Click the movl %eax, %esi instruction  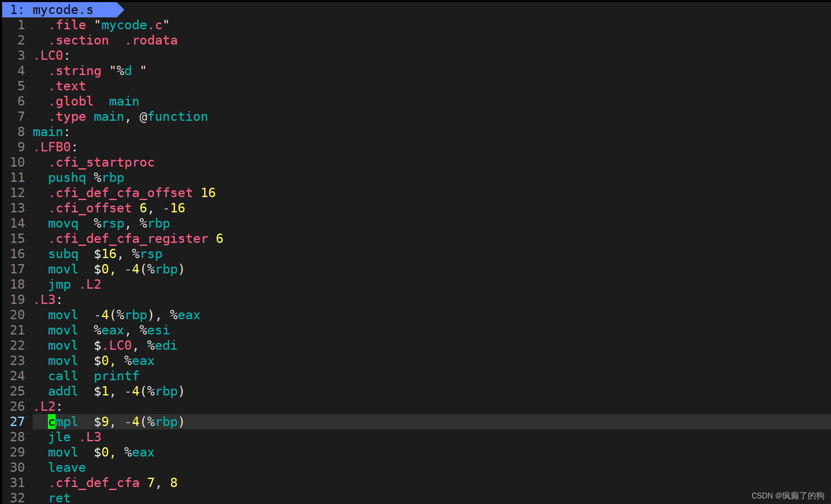[x=109, y=330]
